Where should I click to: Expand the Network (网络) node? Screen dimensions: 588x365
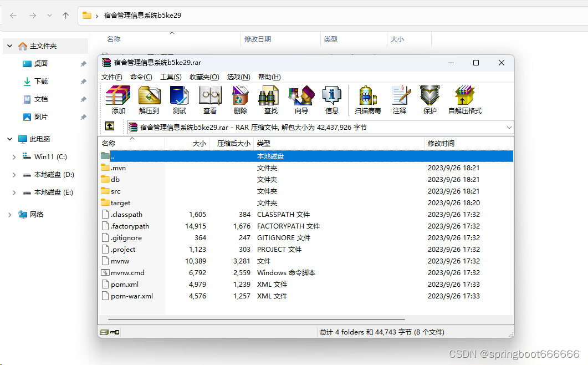coord(10,215)
